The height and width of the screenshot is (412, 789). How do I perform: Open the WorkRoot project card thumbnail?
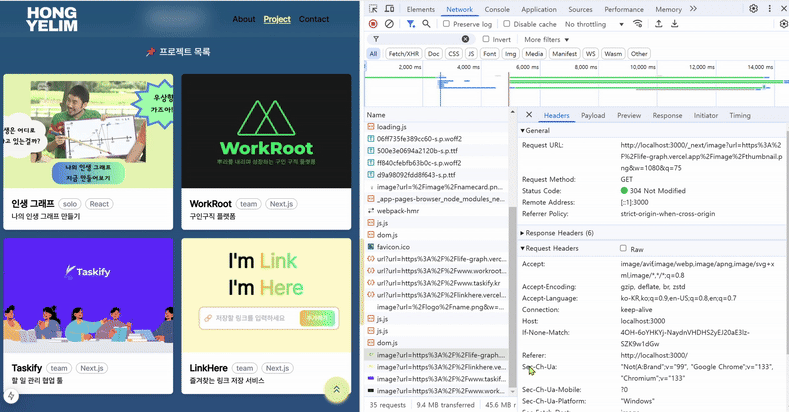pos(266,131)
